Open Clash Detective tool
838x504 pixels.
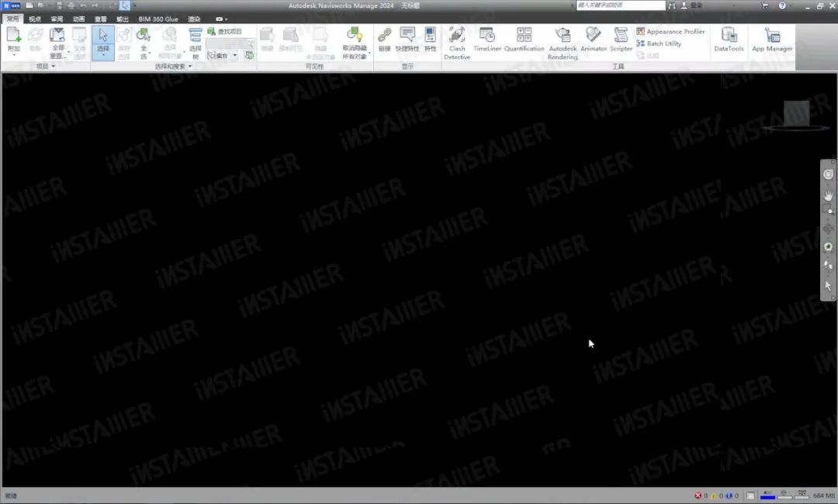click(457, 43)
